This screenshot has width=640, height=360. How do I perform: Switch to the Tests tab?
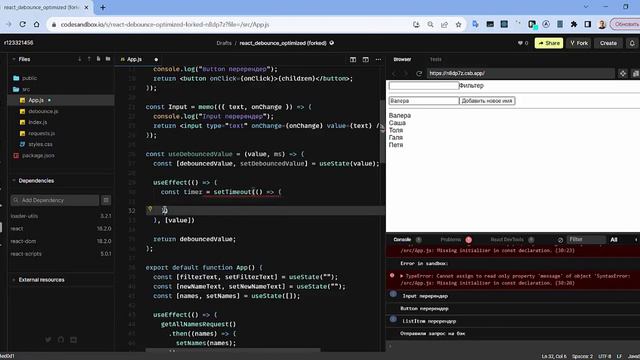pos(435,59)
